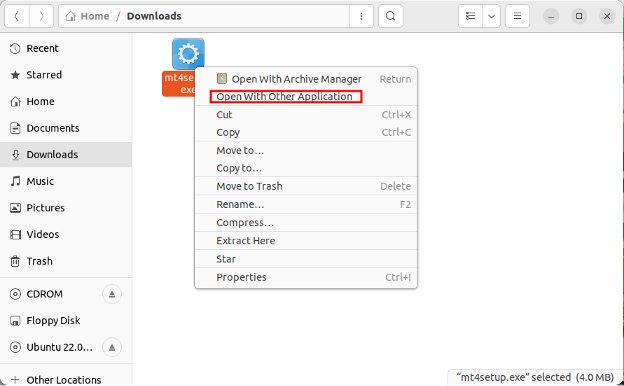
Task: Open Music in the sidebar
Action: 66,181
